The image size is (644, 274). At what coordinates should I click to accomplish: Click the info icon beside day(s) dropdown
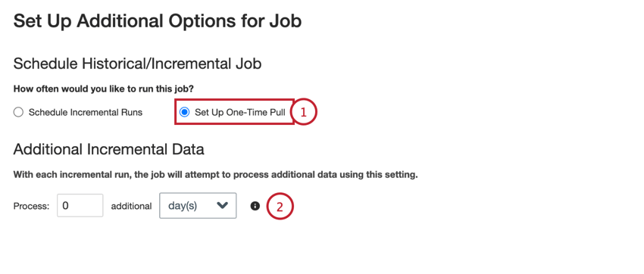(x=255, y=206)
